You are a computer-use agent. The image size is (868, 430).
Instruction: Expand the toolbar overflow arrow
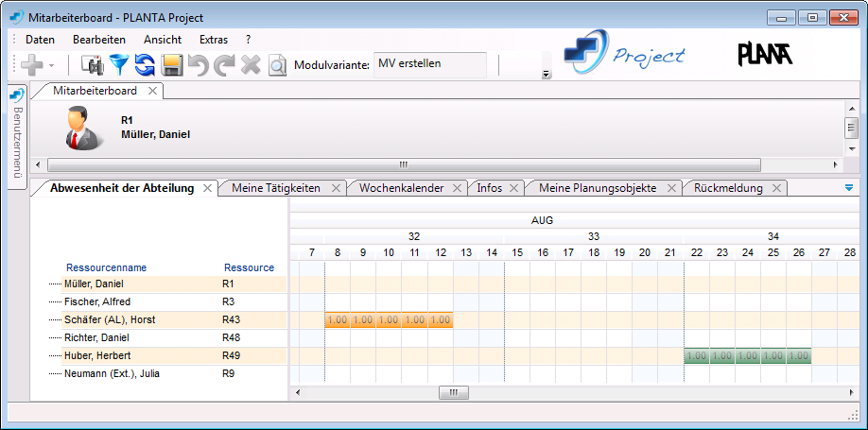(547, 74)
